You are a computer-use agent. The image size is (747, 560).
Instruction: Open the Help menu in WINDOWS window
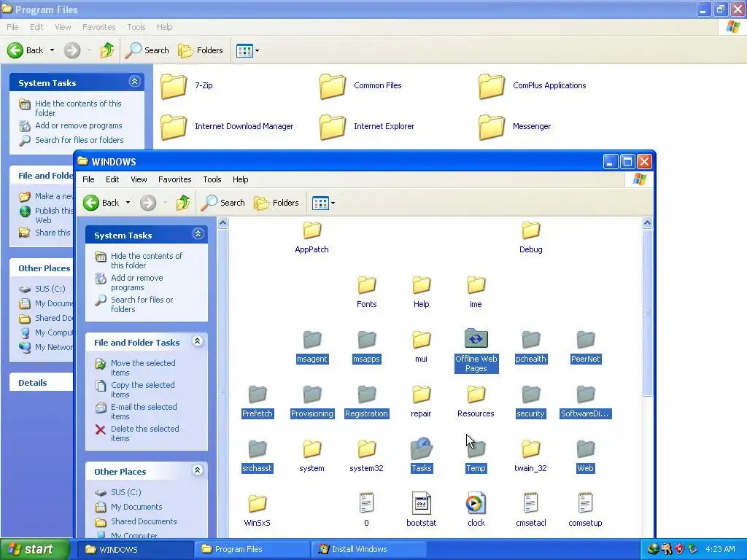coord(241,179)
